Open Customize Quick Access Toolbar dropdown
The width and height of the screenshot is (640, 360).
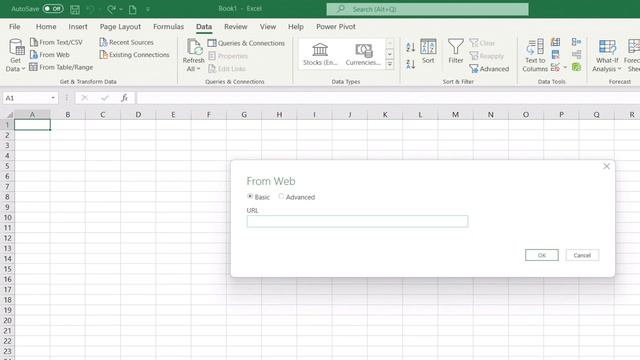click(148, 9)
